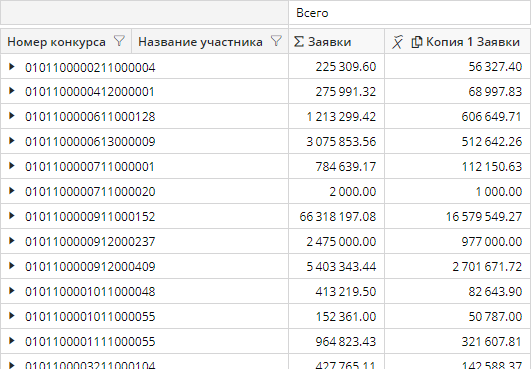Select the Всего header cell
Viewport: 531px width, 369px height.
click(x=409, y=13)
